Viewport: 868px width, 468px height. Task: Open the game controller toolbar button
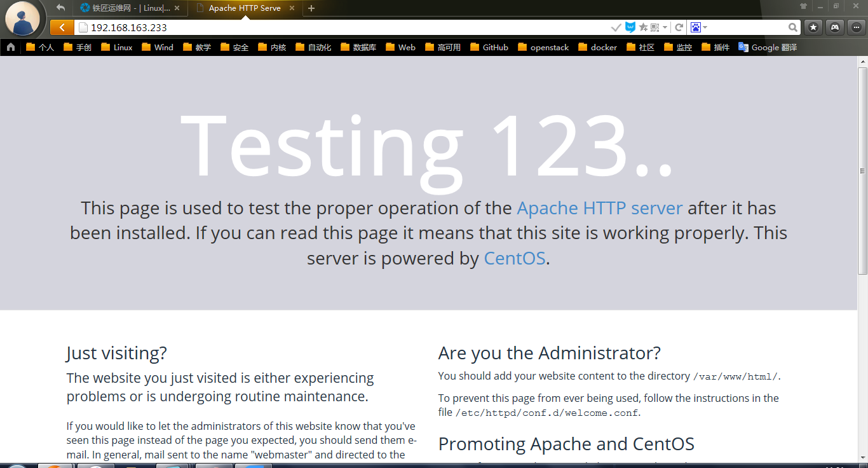(835, 27)
